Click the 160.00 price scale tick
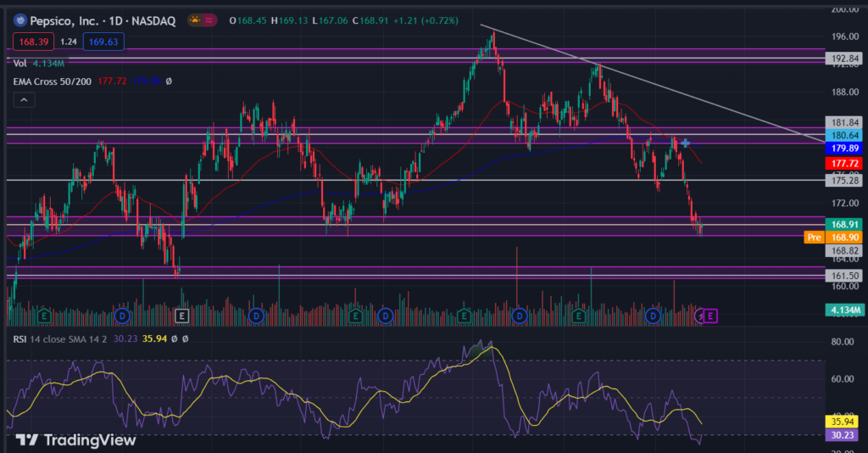This screenshot has width=868, height=453. click(x=845, y=287)
